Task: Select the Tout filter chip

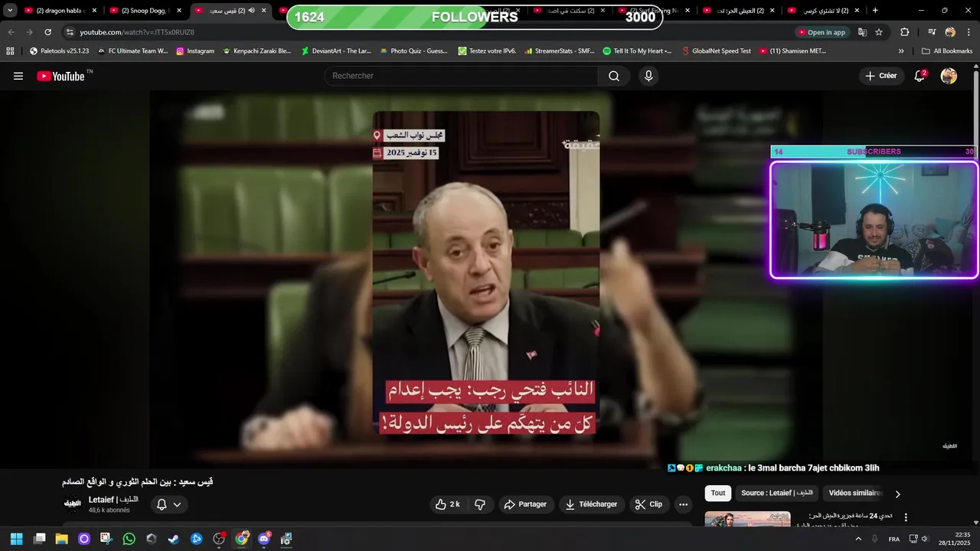Action: point(718,494)
